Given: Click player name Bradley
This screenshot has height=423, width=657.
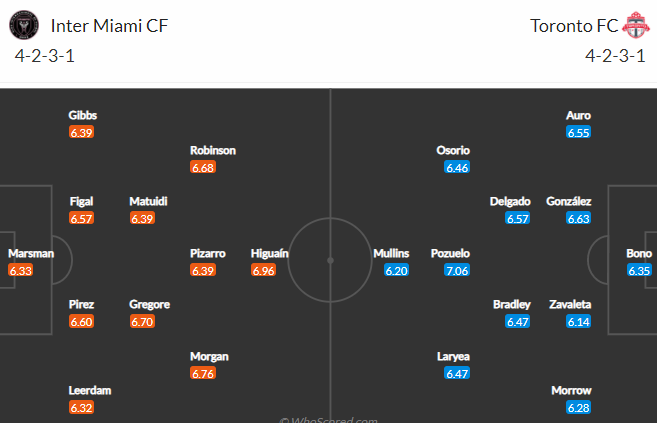Looking at the screenshot, I should click(512, 304).
